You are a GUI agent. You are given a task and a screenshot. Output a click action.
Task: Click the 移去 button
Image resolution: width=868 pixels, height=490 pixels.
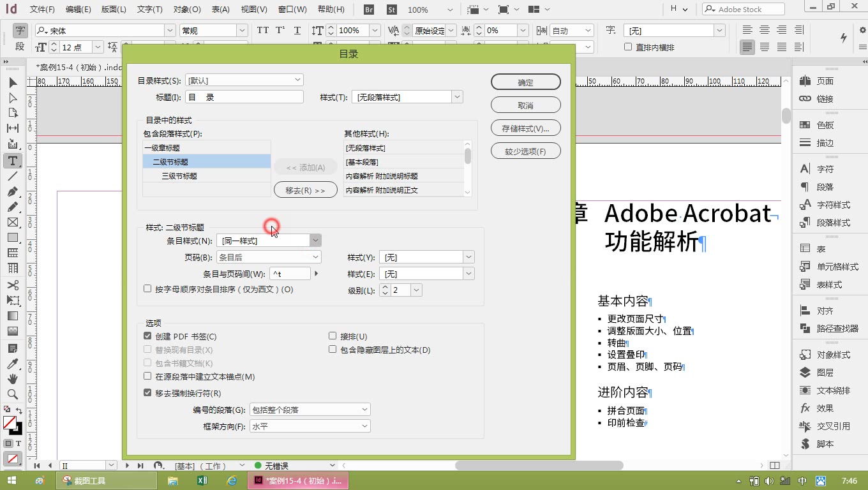click(306, 190)
